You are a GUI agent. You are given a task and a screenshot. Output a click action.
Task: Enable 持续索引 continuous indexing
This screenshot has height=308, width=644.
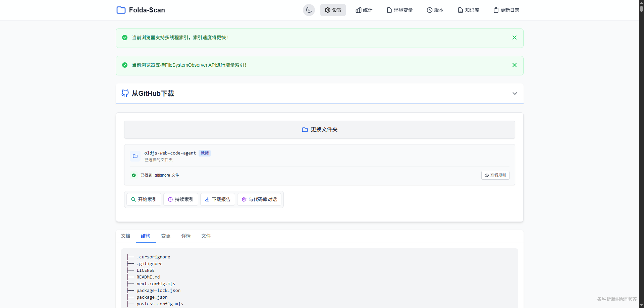point(180,199)
